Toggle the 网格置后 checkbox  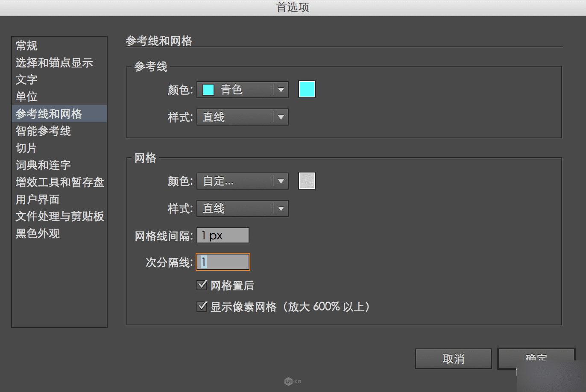(202, 285)
